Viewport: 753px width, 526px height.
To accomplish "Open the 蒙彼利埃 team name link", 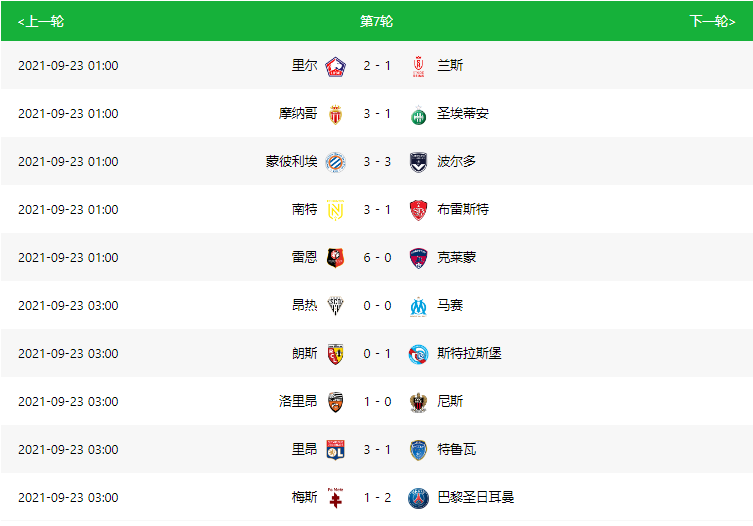I will (x=291, y=161).
